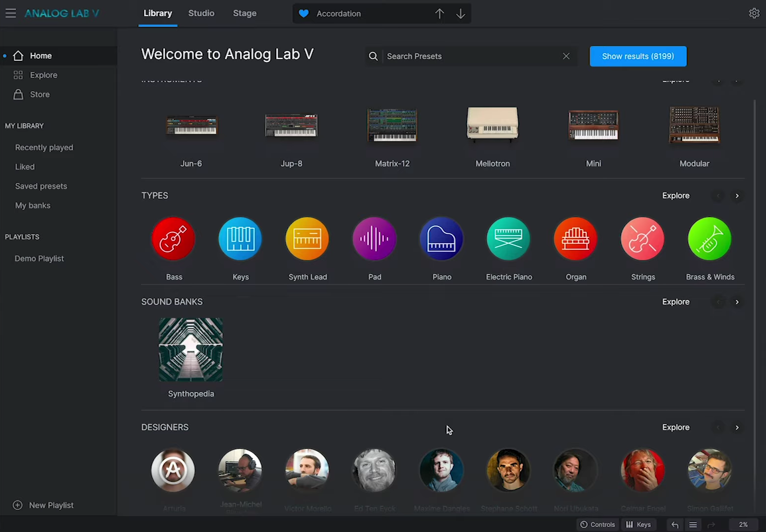Switch to the Studio tab

(x=201, y=13)
